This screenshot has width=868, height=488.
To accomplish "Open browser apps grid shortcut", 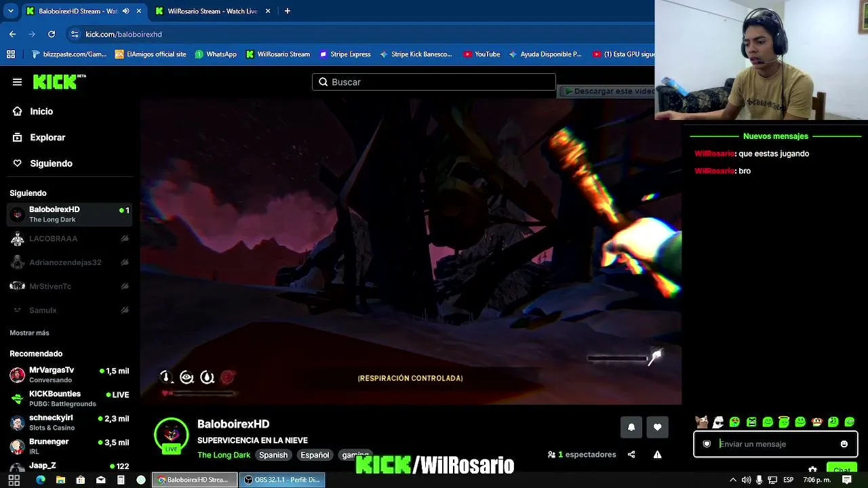I will coord(11,54).
